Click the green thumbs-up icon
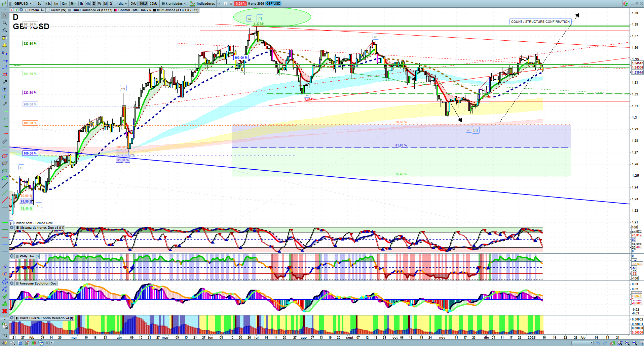Screen dimensions: 644x346 [4, 304]
